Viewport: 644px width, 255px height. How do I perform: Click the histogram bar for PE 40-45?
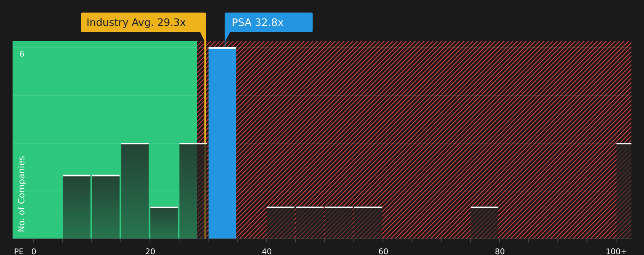tap(280, 223)
